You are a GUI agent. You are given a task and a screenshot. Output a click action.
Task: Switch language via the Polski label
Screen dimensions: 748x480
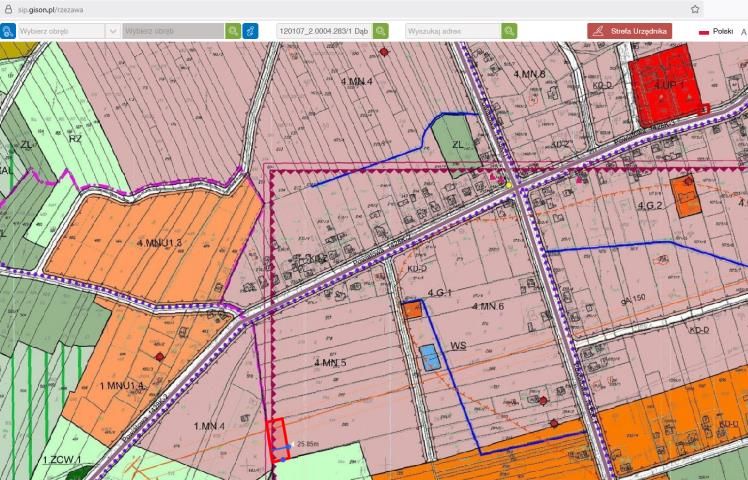tap(723, 32)
